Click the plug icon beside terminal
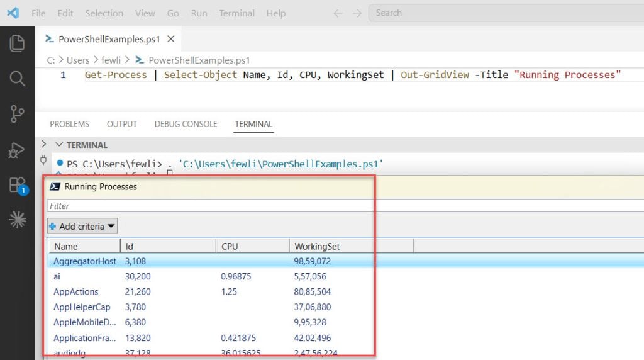The width and height of the screenshot is (644, 360). coord(43,160)
